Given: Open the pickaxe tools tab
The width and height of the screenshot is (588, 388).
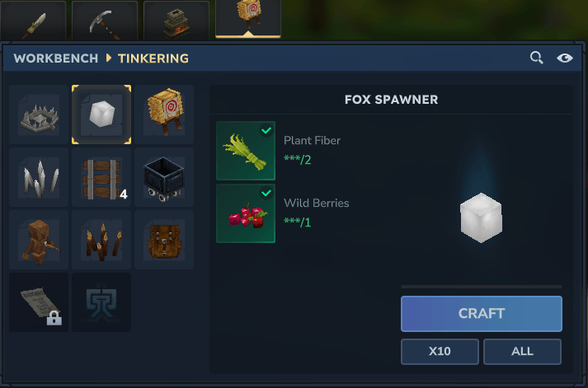Looking at the screenshot, I should tap(105, 21).
